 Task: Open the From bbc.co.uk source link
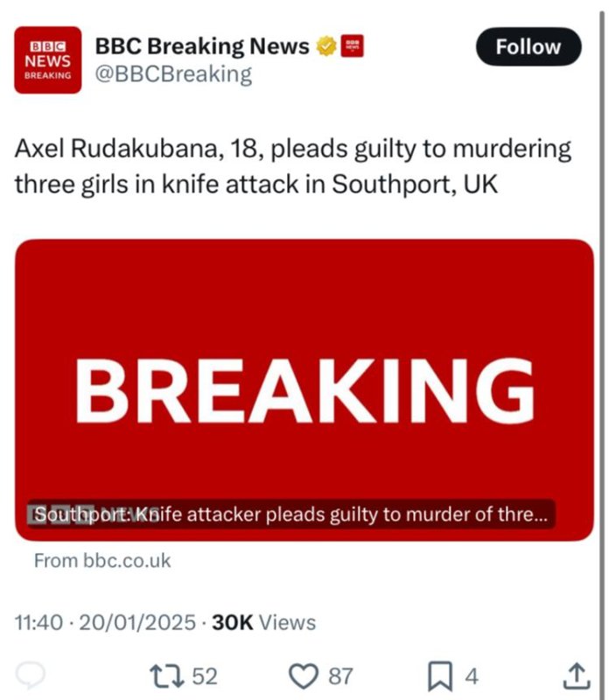[x=102, y=561]
